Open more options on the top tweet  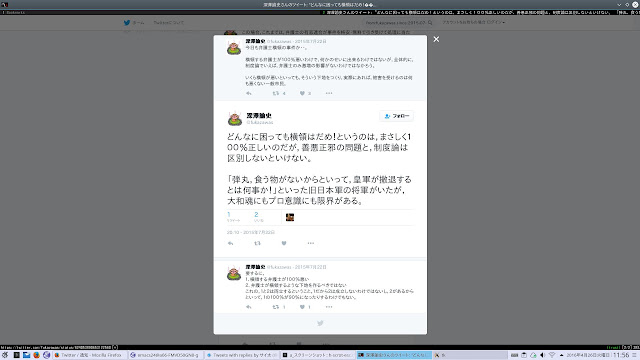click(x=329, y=93)
